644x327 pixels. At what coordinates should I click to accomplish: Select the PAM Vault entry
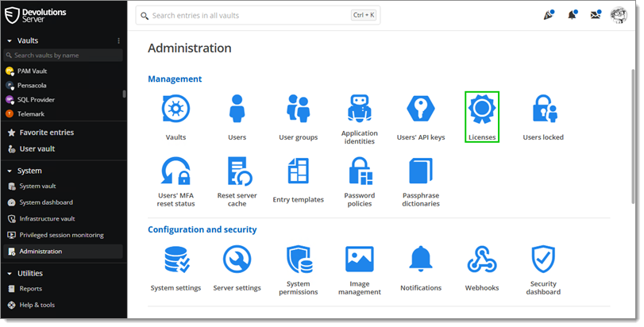pyautogui.click(x=32, y=71)
